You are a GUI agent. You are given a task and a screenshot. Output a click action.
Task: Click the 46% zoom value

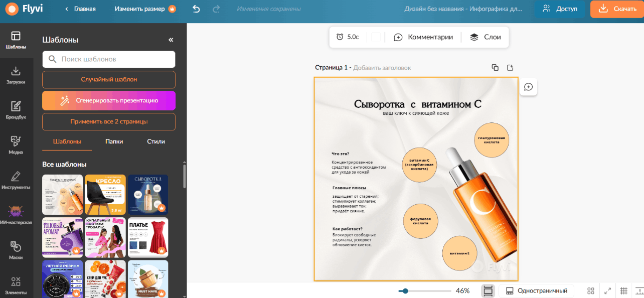pyautogui.click(x=462, y=291)
